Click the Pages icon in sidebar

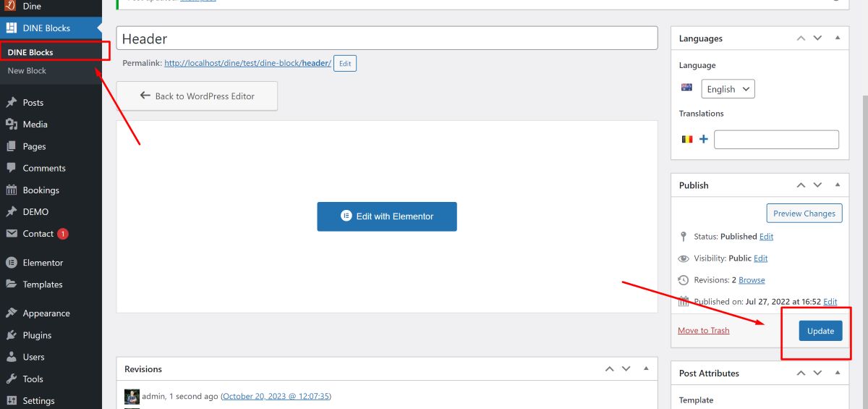pyautogui.click(x=11, y=146)
